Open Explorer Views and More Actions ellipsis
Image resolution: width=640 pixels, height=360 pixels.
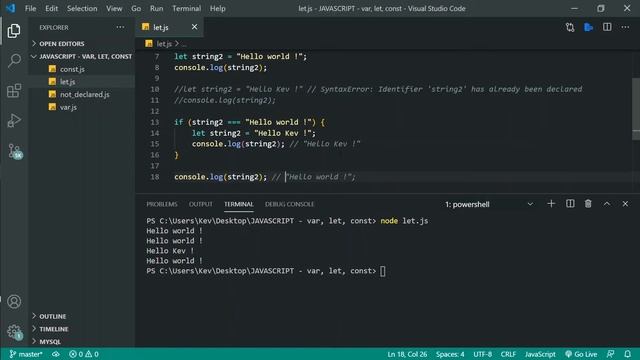(x=120, y=27)
